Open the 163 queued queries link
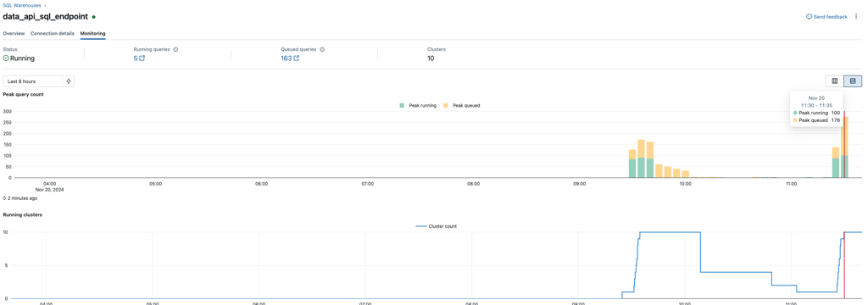868x305 pixels. (287, 58)
